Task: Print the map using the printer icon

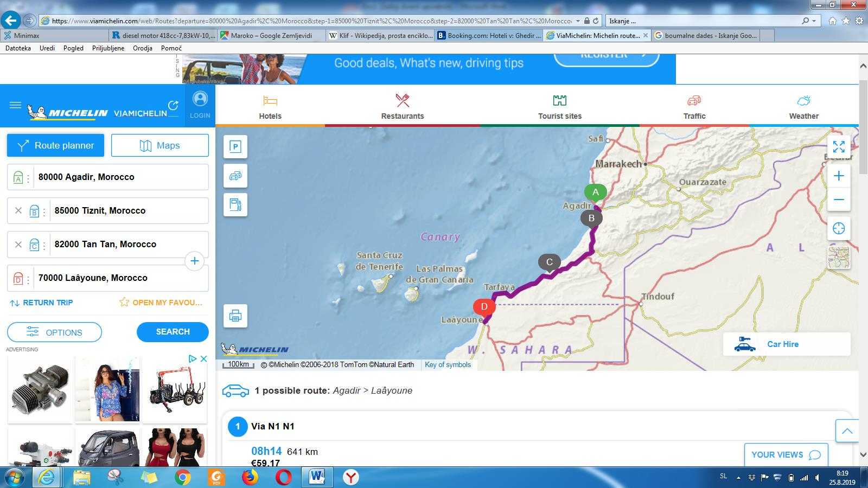Action: coord(235,316)
